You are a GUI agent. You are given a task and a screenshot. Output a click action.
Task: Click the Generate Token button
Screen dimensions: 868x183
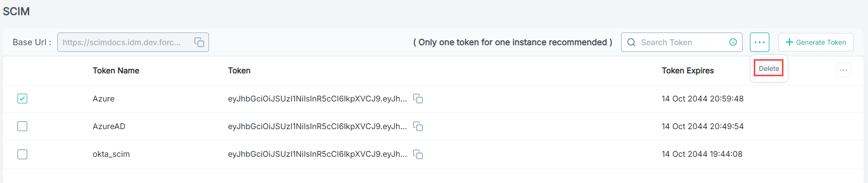(816, 42)
